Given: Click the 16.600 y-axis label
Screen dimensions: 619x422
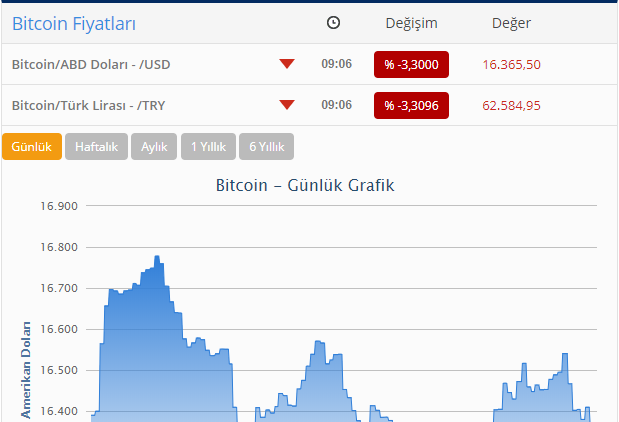Looking at the screenshot, I should point(59,329).
